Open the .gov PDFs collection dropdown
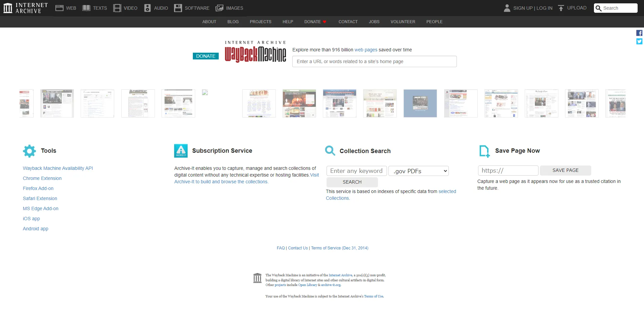 click(x=419, y=171)
